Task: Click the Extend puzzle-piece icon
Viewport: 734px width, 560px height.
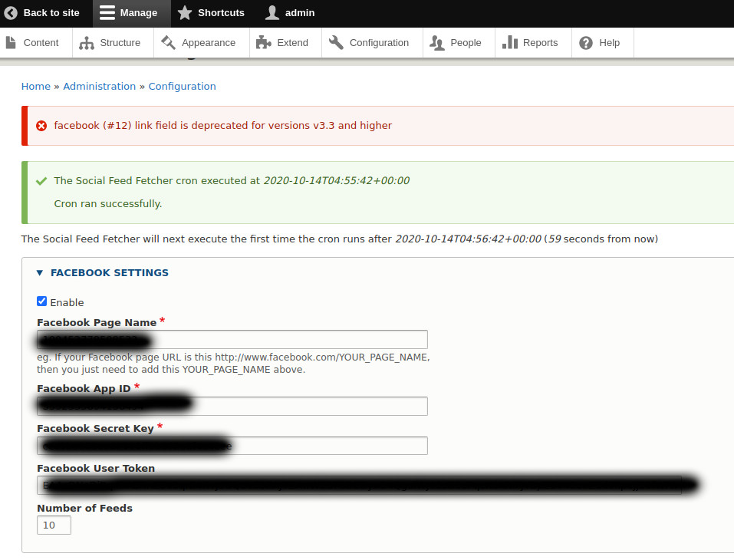Action: 263,43
